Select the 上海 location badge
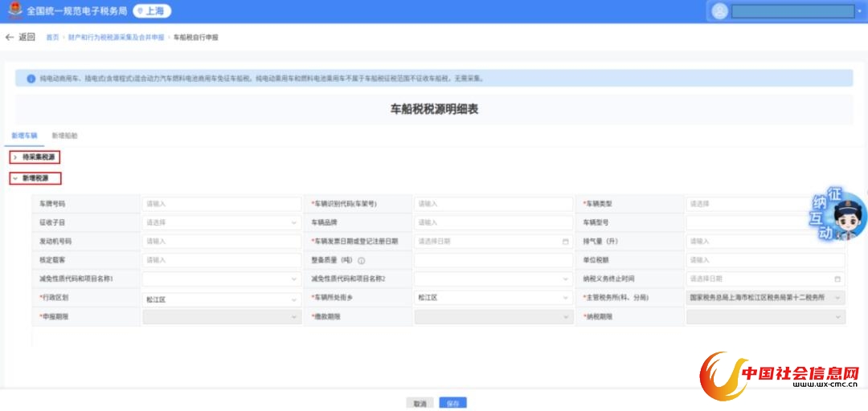The height and width of the screenshot is (411, 868). 152,11
